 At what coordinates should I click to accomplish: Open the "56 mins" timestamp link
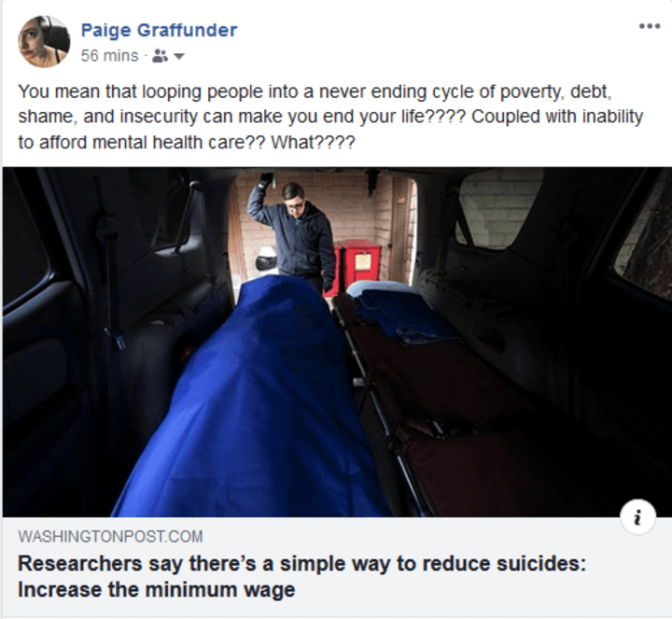110,56
